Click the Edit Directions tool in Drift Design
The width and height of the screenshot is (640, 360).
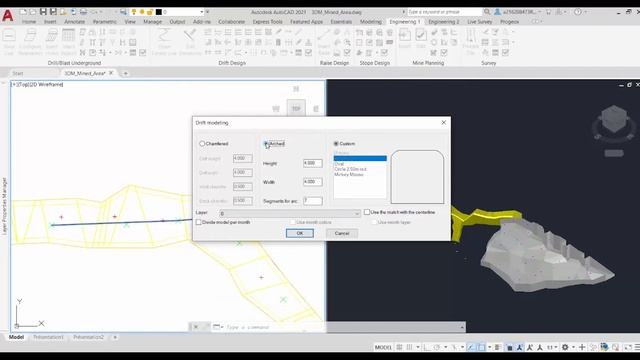(190, 42)
